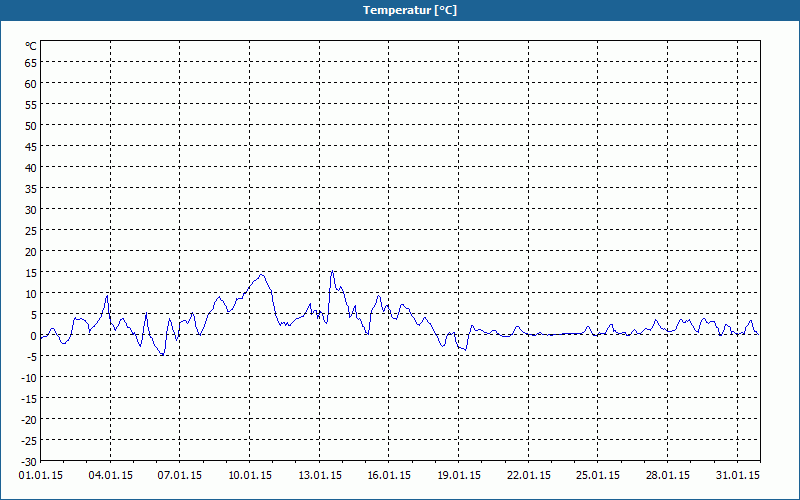This screenshot has width=800, height=500.
Task: Select the 28.01.15 date label
Action: coord(667,476)
